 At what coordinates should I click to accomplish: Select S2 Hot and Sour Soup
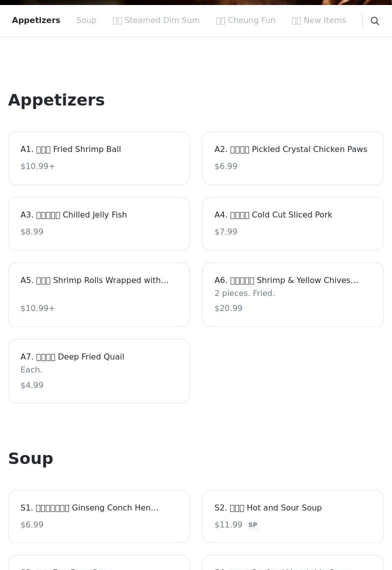point(293,516)
